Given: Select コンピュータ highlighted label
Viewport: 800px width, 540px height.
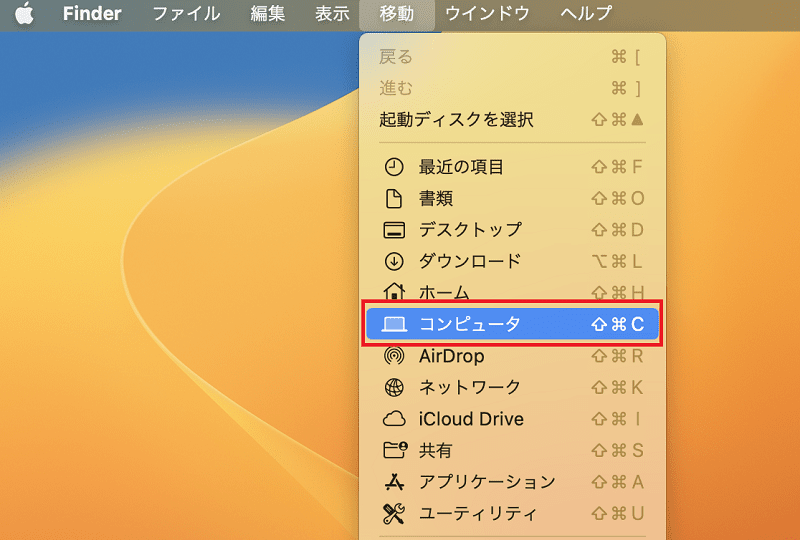Looking at the screenshot, I should (469, 324).
